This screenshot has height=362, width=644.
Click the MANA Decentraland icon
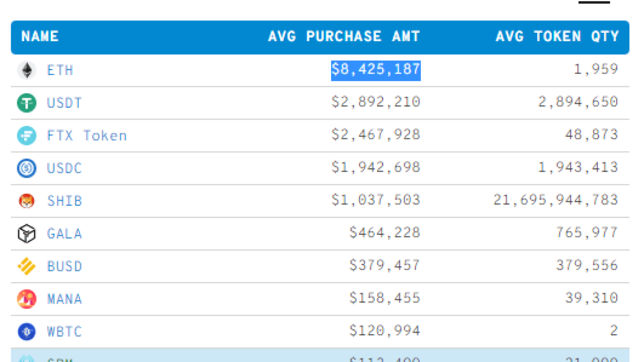tap(26, 299)
